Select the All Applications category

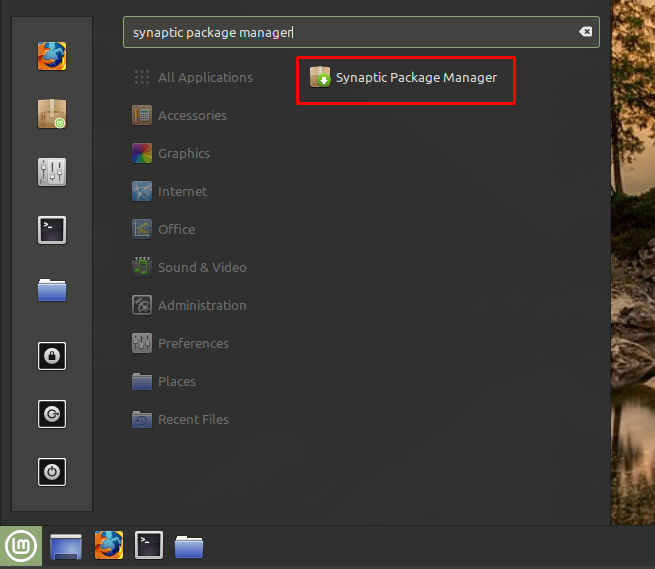pyautogui.click(x=193, y=77)
